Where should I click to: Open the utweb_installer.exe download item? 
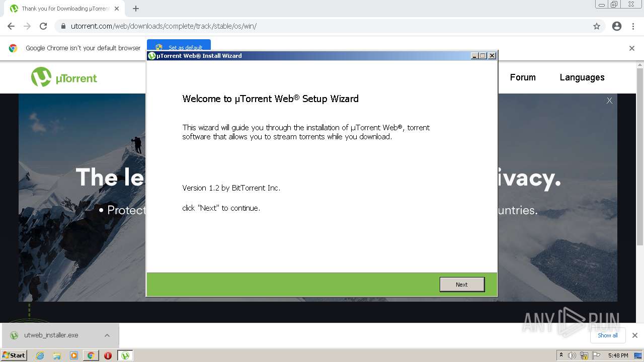coord(50,335)
